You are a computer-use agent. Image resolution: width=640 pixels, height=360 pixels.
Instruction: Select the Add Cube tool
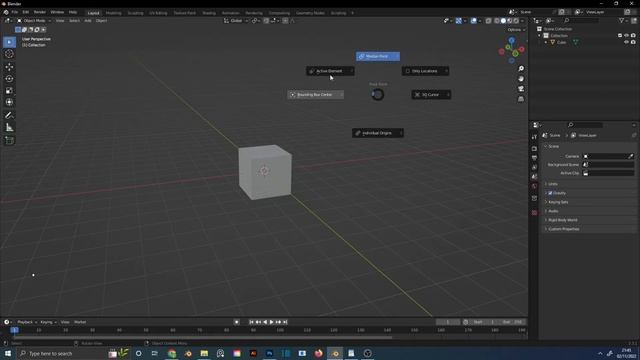(9, 140)
